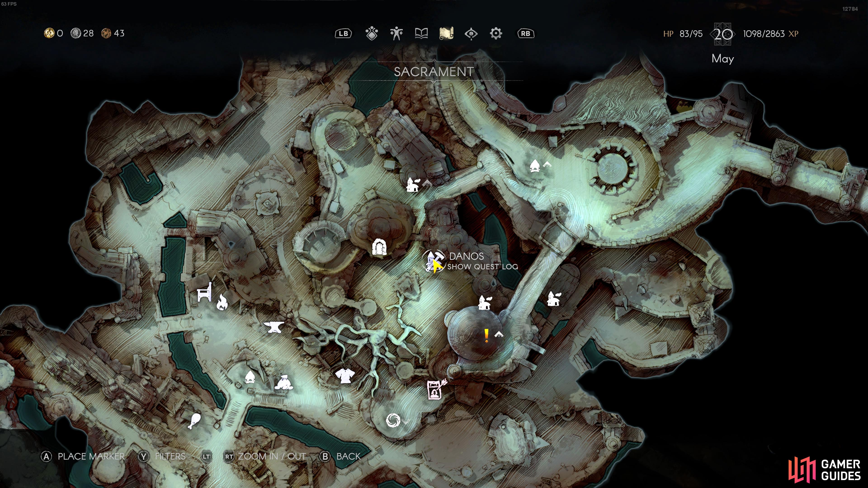Select the bench marker
This screenshot has height=488, width=868.
[x=205, y=292]
